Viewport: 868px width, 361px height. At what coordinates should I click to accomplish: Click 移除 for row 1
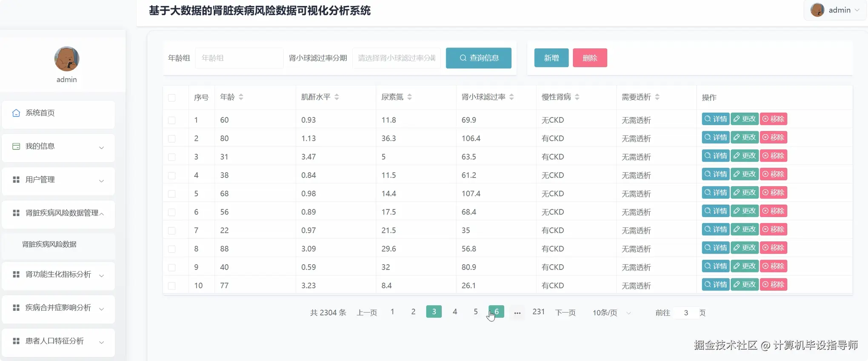coord(774,119)
